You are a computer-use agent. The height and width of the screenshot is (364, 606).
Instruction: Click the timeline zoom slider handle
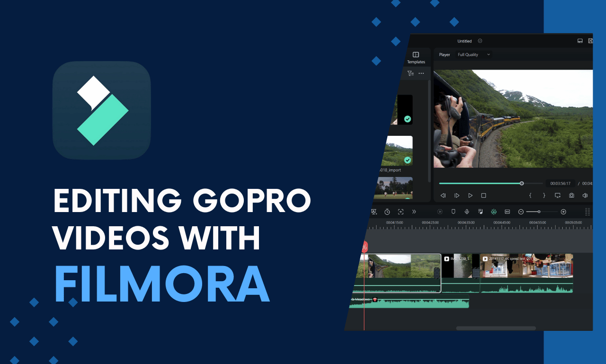pyautogui.click(x=539, y=212)
